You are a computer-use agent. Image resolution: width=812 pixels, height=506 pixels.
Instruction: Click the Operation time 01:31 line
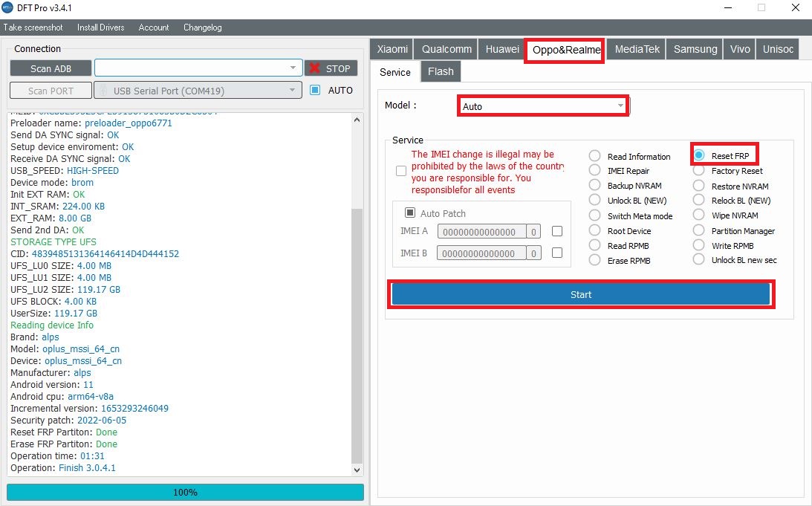57,455
